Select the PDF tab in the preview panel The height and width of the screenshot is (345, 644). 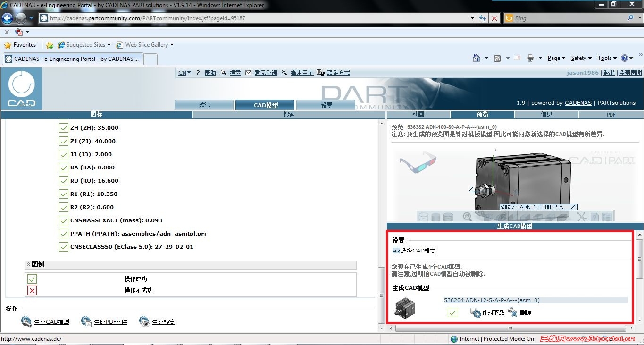(611, 115)
